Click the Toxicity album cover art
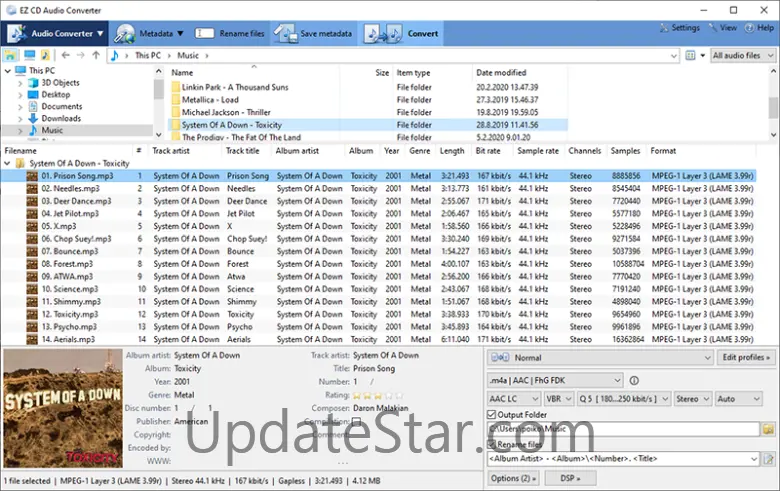 63,408
